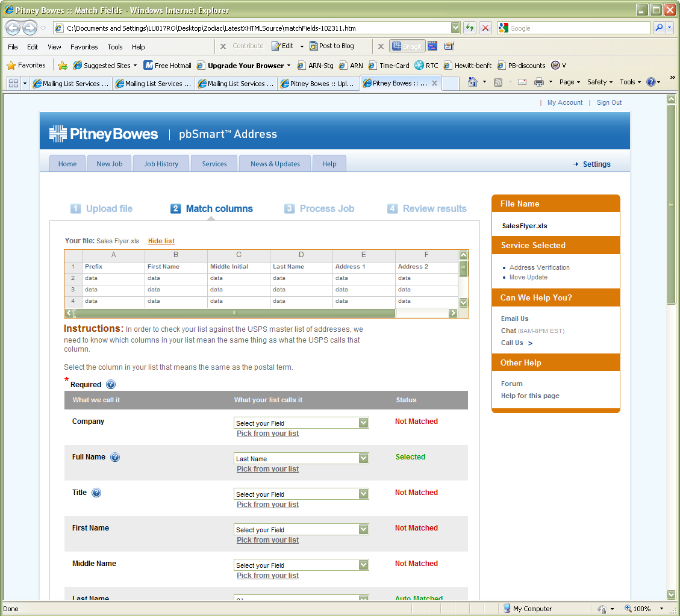Click the Free Hotmail bookmark
680x616 pixels.
tap(167, 66)
